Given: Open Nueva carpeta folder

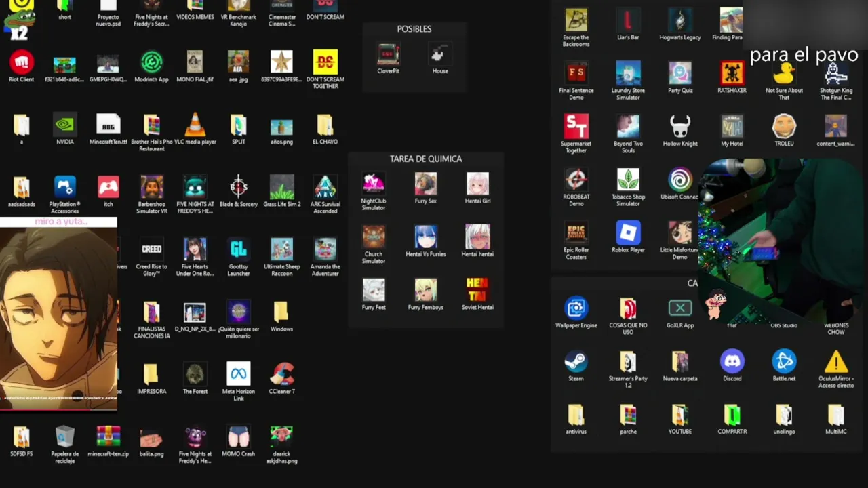Looking at the screenshot, I should pos(679,361).
